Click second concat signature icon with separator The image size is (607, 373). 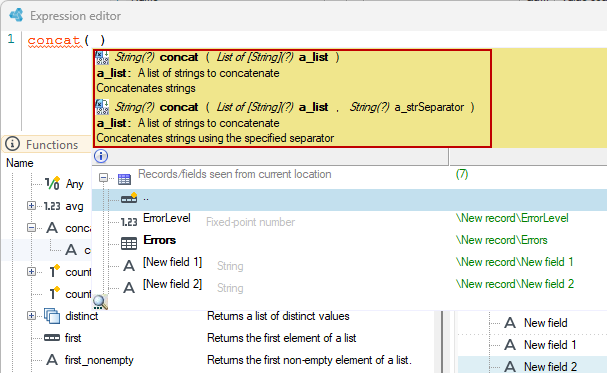(x=102, y=107)
